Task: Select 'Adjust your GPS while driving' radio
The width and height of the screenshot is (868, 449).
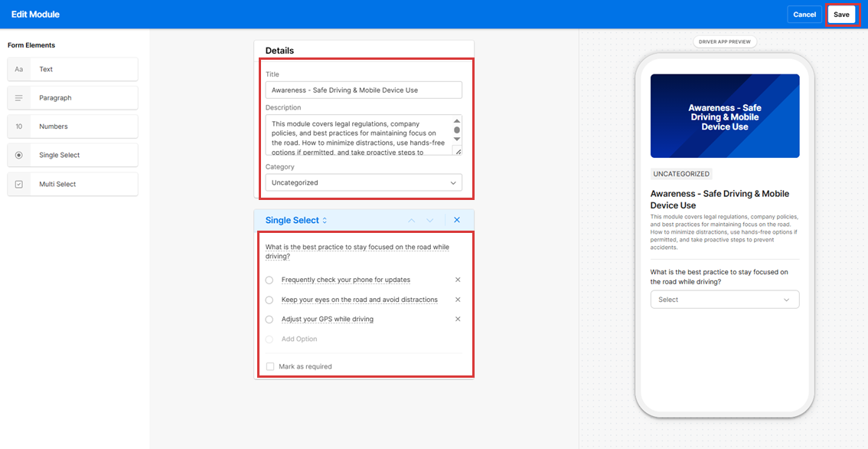Action: pos(269,320)
